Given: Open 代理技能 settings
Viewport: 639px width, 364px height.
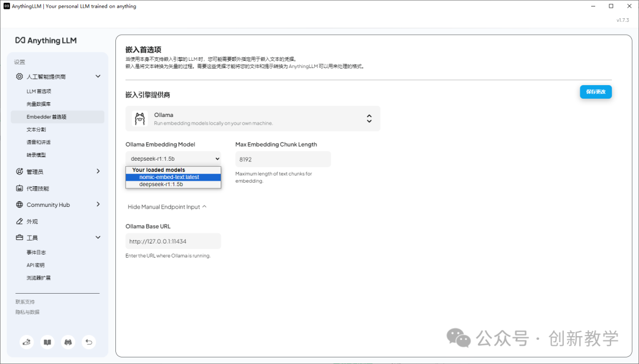Looking at the screenshot, I should (x=38, y=188).
